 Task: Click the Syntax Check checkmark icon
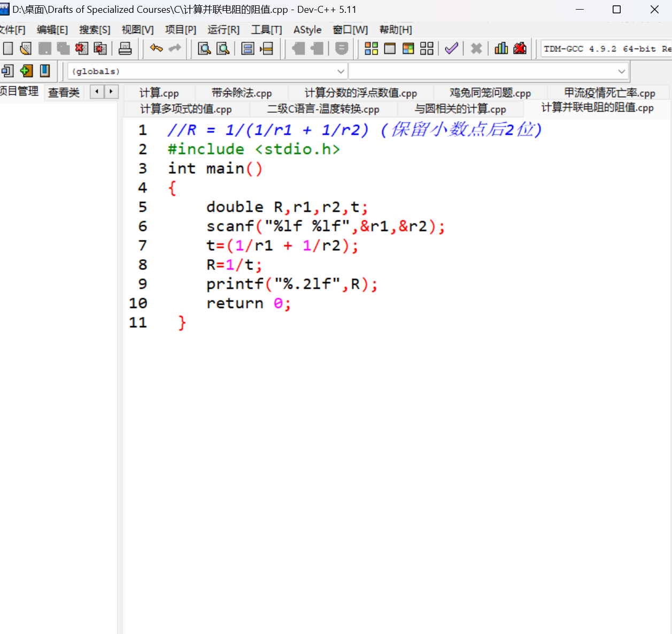click(x=451, y=49)
